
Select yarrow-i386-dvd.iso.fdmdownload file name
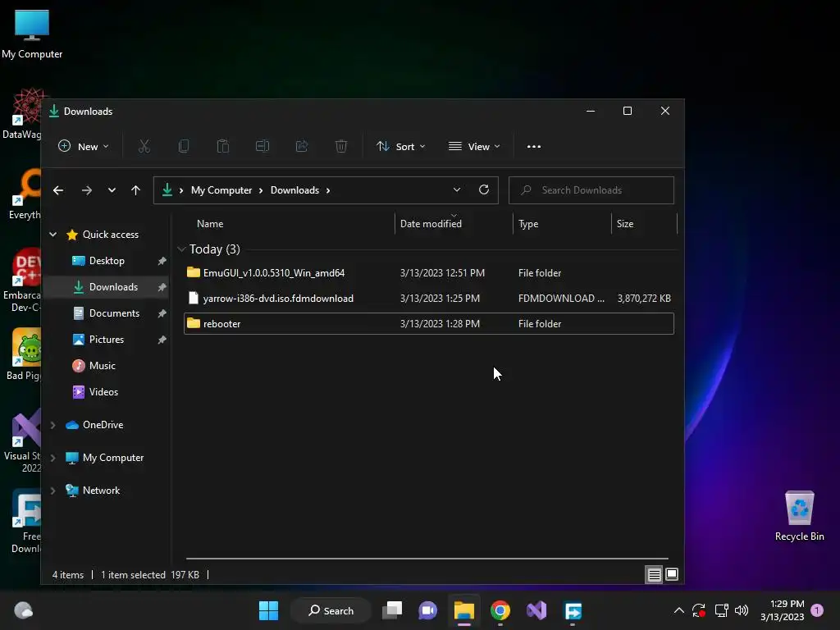tap(278, 299)
